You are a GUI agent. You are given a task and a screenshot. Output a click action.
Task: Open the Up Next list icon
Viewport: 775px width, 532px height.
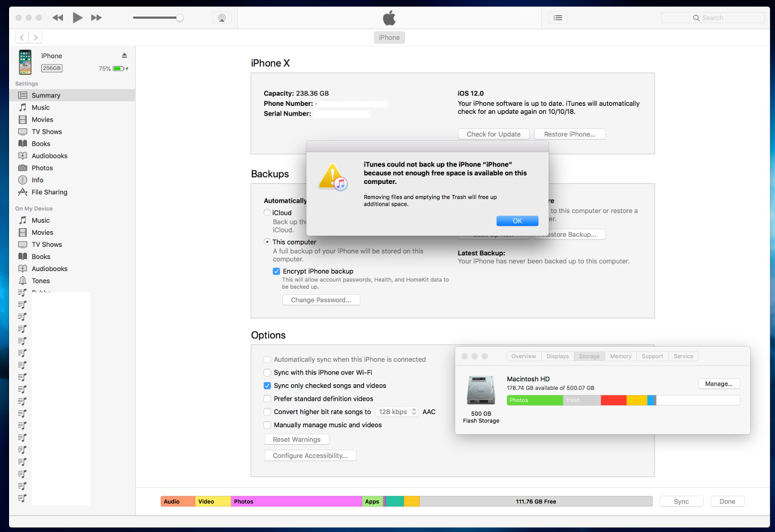[x=558, y=18]
